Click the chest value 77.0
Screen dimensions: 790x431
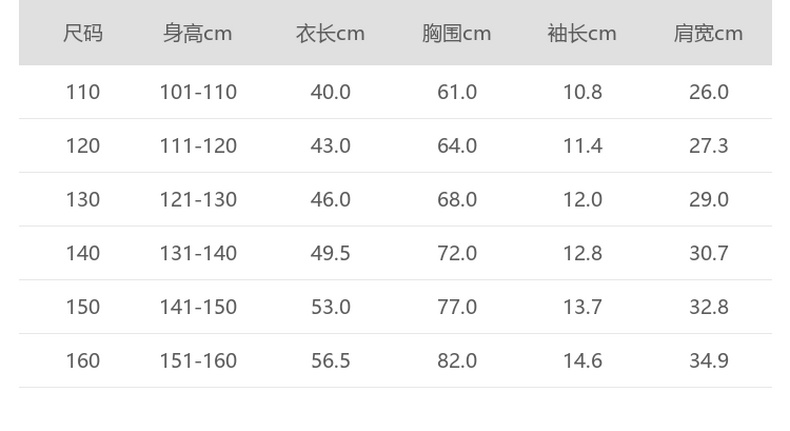pyautogui.click(x=457, y=307)
